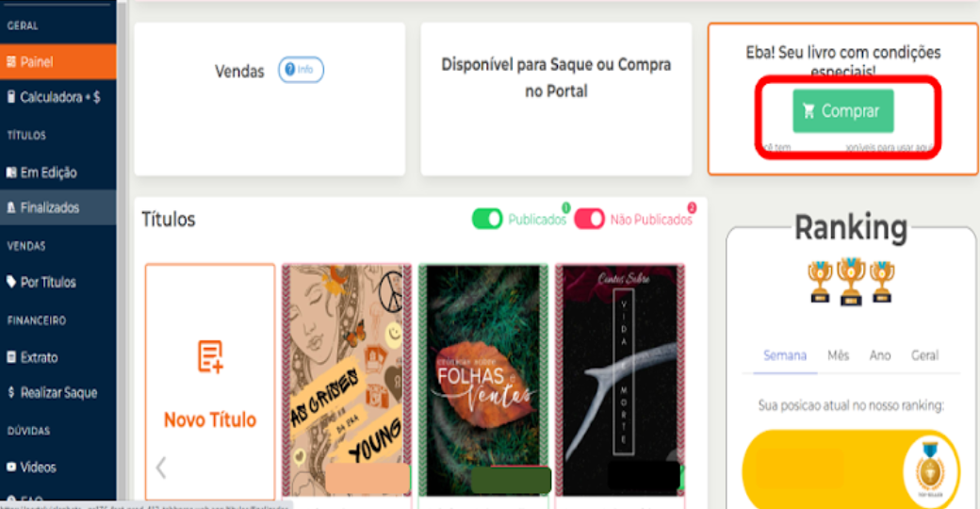Click the three trophies Ranking icon
This screenshot has width=980, height=509.
click(x=851, y=281)
